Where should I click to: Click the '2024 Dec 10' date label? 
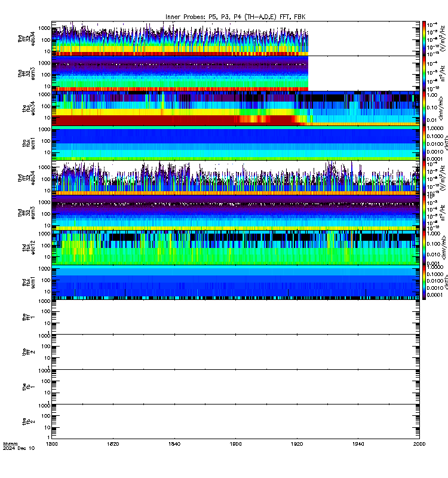tap(19, 449)
